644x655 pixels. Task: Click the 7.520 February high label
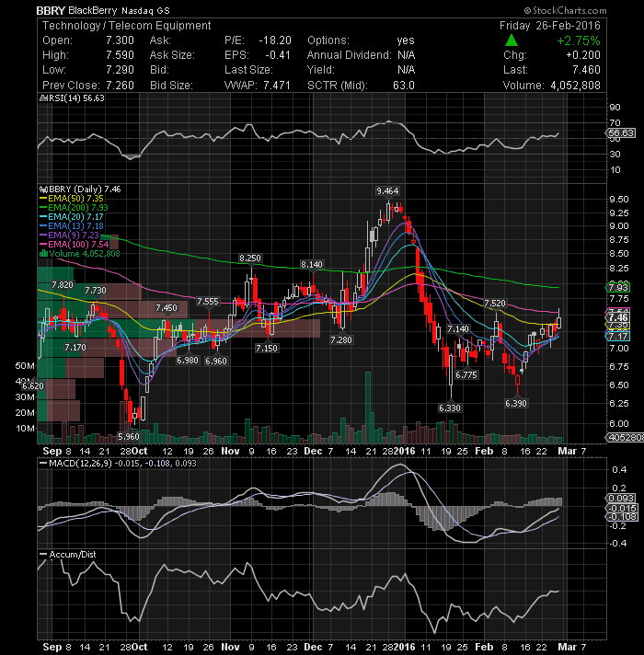(494, 304)
